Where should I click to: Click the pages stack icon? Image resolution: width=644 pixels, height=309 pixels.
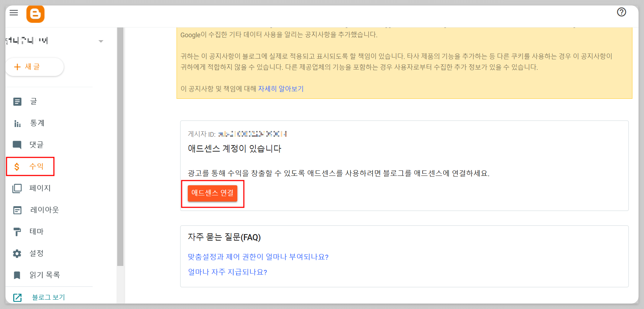(x=17, y=189)
